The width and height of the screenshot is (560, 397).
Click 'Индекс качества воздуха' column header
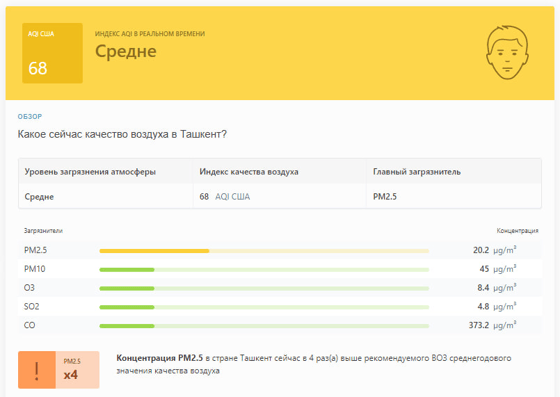tap(249, 172)
